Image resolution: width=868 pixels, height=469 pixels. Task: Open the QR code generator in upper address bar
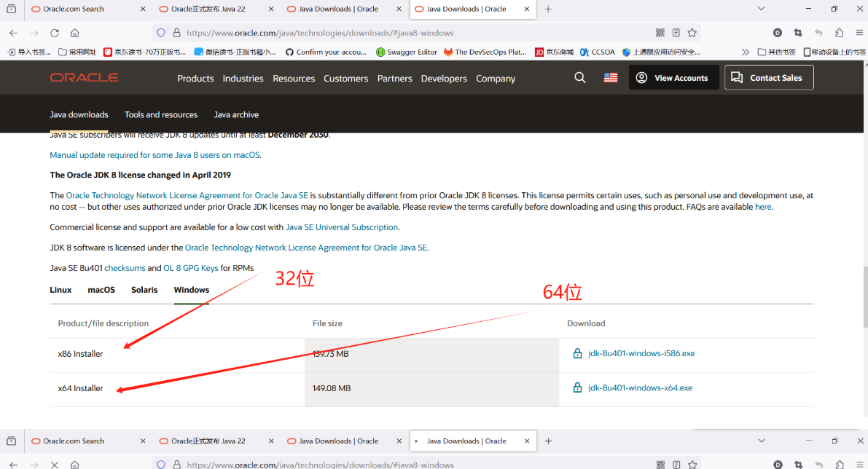(660, 33)
